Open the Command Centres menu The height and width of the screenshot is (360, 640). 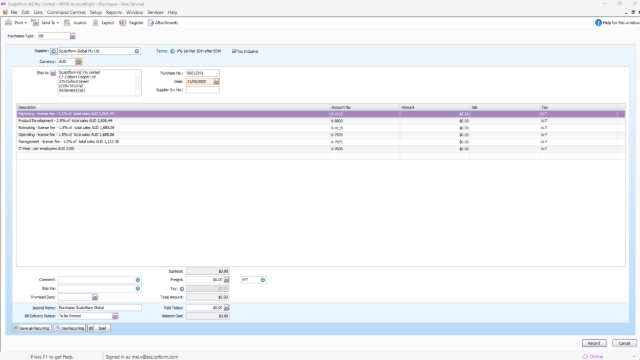pos(66,13)
